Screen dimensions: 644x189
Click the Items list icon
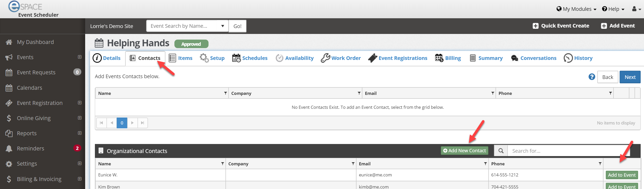[x=172, y=58]
